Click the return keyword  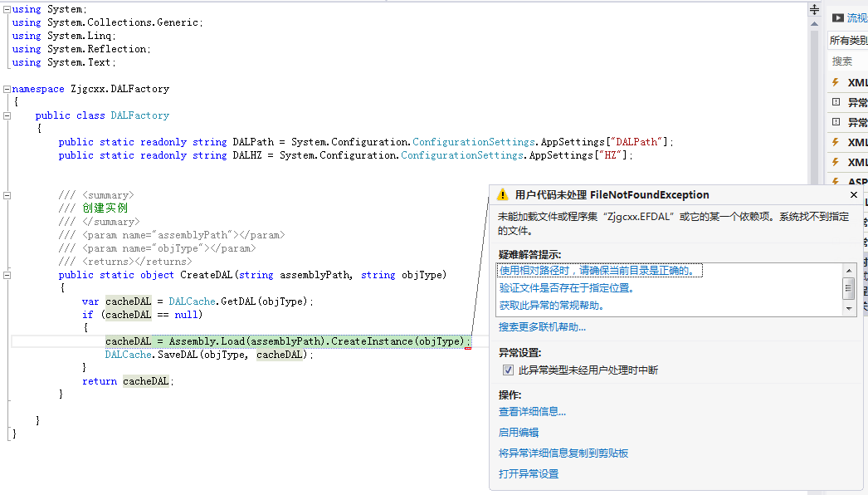coord(100,381)
